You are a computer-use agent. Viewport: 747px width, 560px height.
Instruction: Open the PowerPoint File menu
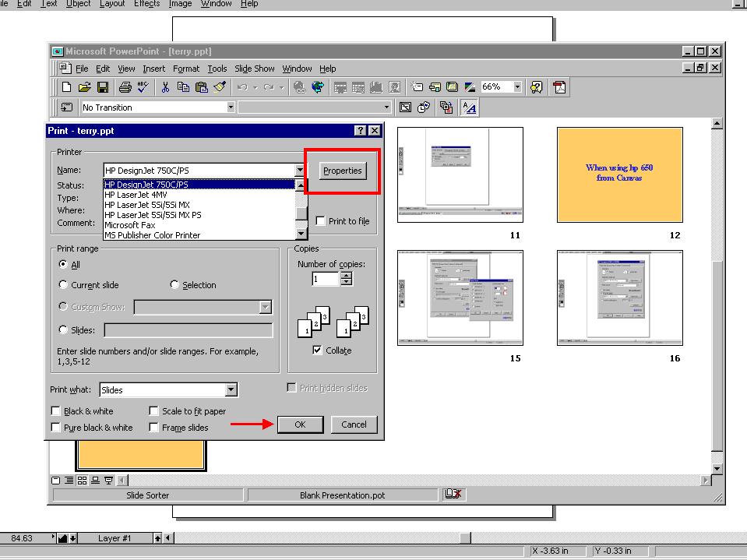(x=82, y=69)
